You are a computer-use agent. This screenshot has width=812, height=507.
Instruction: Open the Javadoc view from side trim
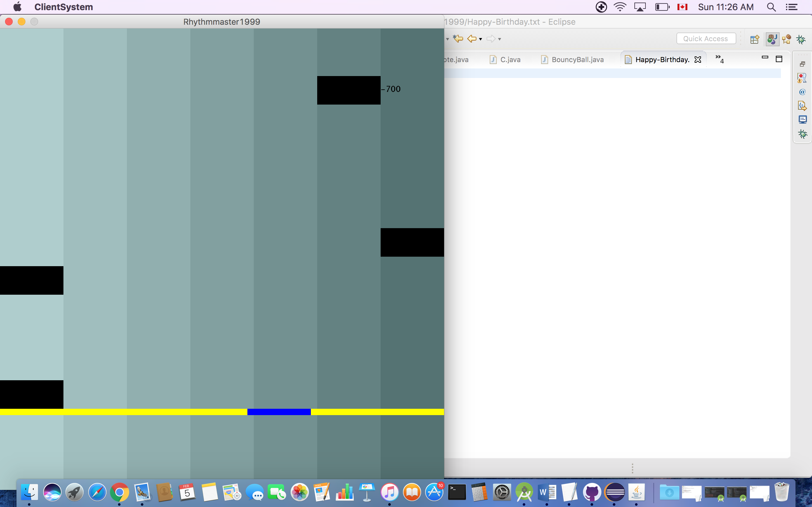coord(802,92)
